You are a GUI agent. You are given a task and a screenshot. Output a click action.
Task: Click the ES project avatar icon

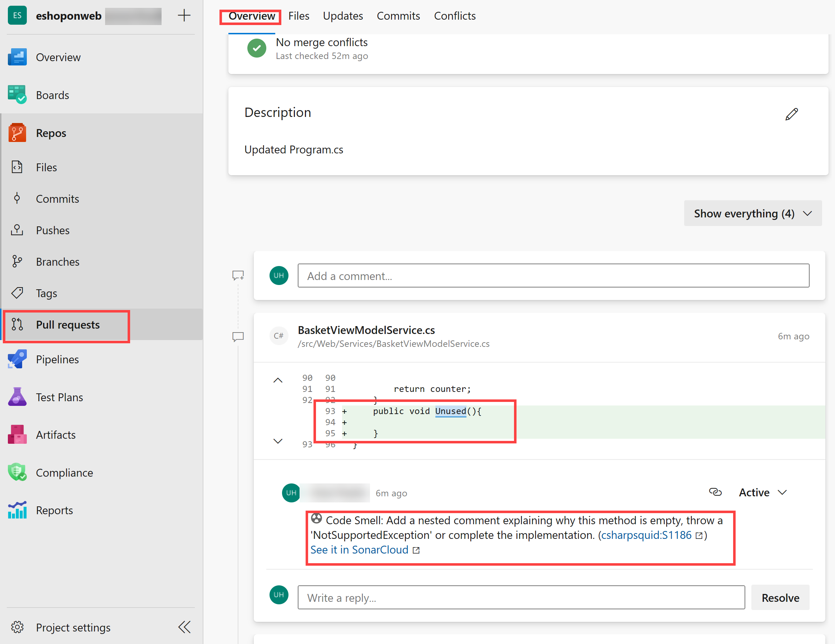(x=17, y=16)
